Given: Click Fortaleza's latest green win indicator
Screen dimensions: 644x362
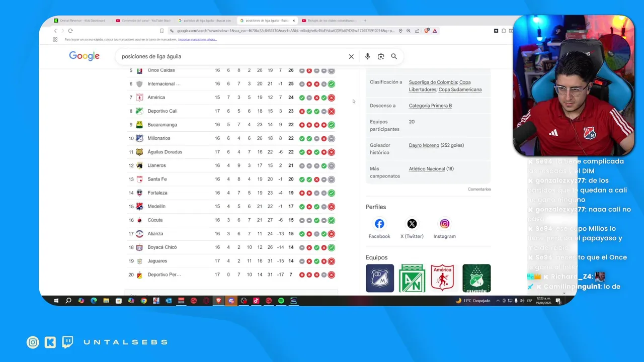Looking at the screenshot, I should [331, 193].
